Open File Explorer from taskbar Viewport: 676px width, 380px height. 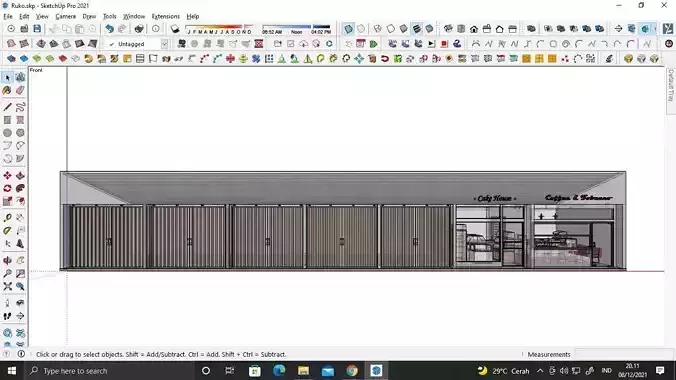click(x=304, y=371)
